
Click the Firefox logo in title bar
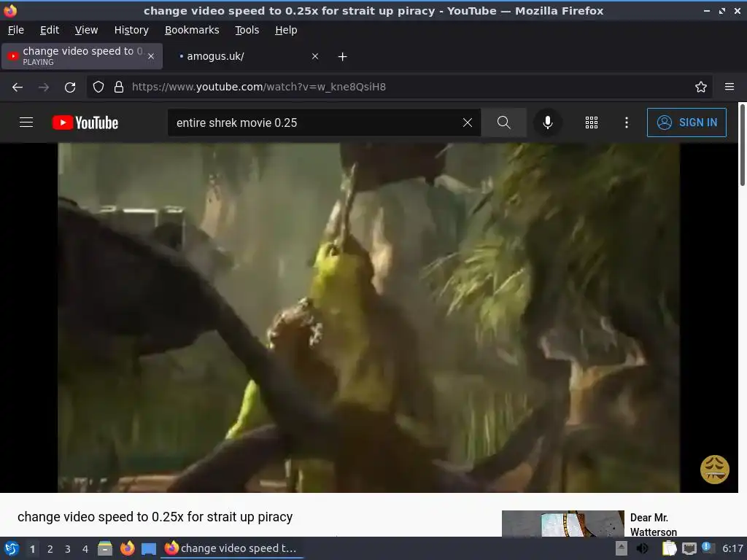[10, 10]
